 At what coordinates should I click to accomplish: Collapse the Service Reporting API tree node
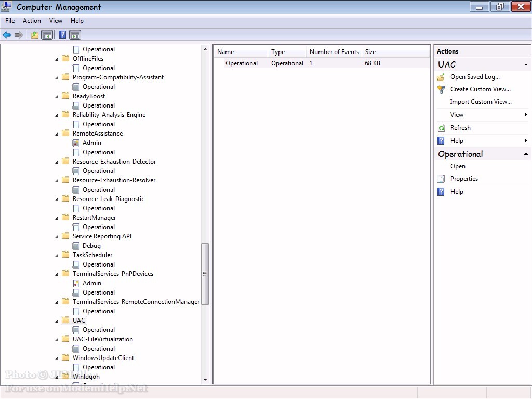[x=57, y=237]
